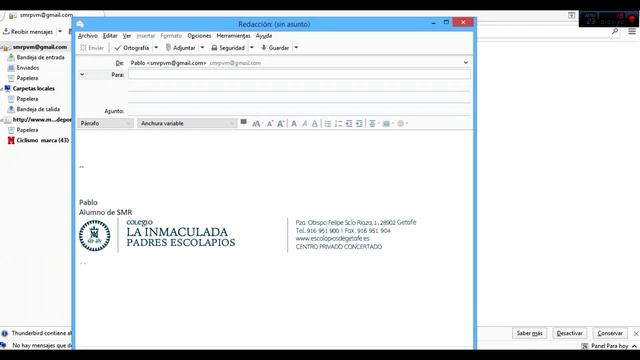Select the smrpvm@gmail.com account in folder tree
Image resolution: width=640 pixels, height=360 pixels.
(x=40, y=47)
